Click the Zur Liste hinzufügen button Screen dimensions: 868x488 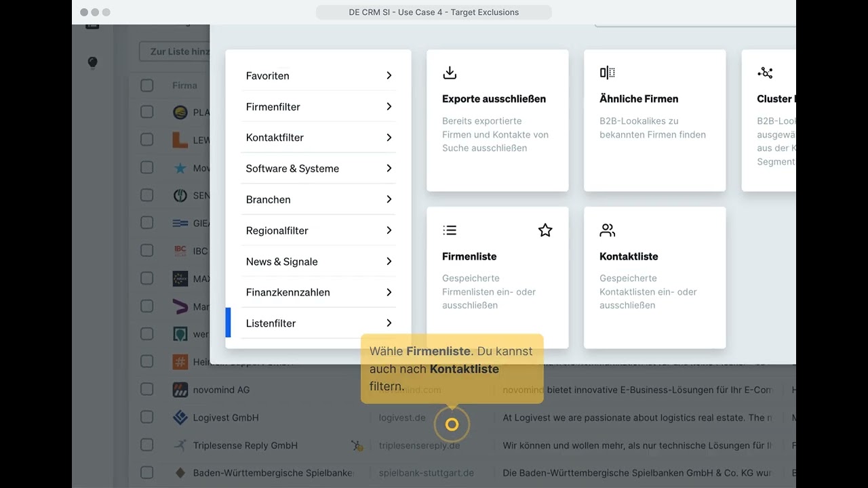pos(174,52)
